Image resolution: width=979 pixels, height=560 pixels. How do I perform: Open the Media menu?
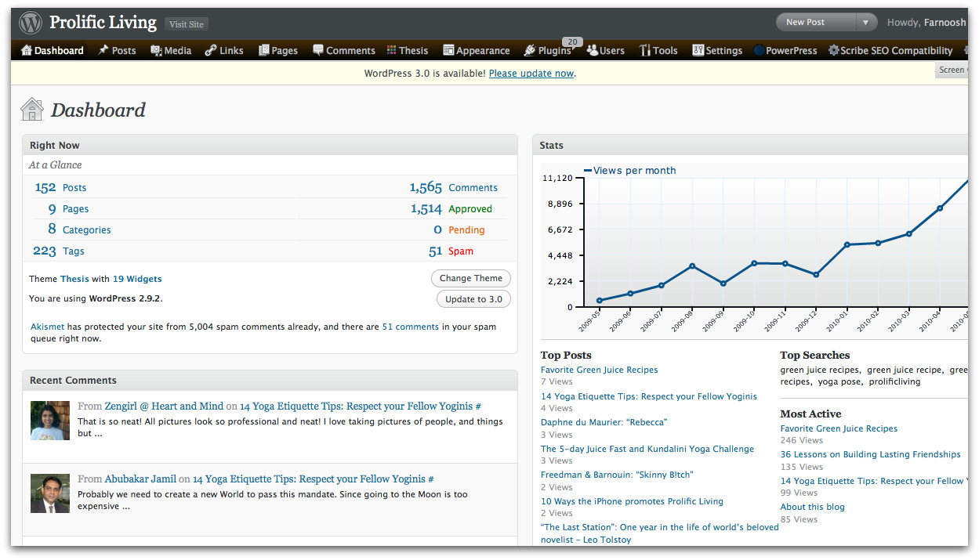tap(178, 50)
